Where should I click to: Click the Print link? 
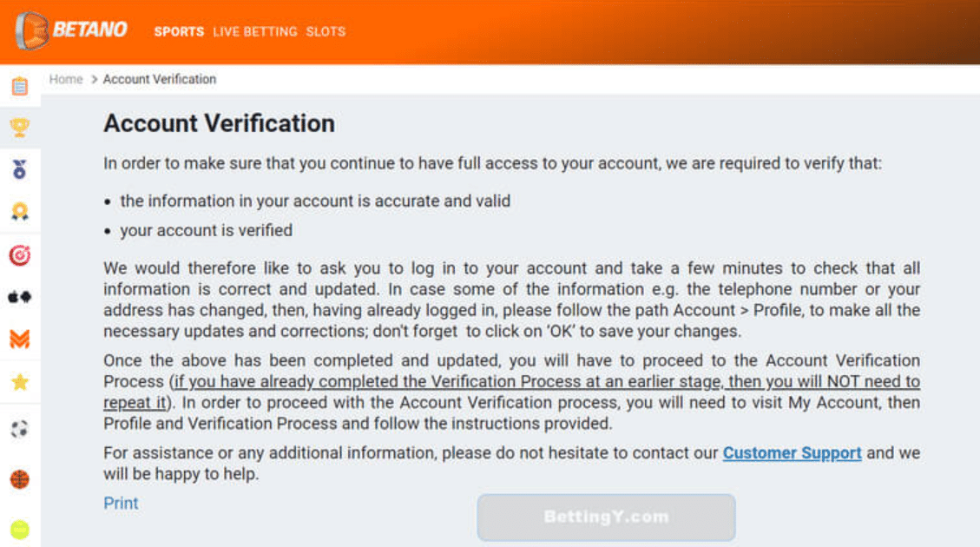pos(121,504)
